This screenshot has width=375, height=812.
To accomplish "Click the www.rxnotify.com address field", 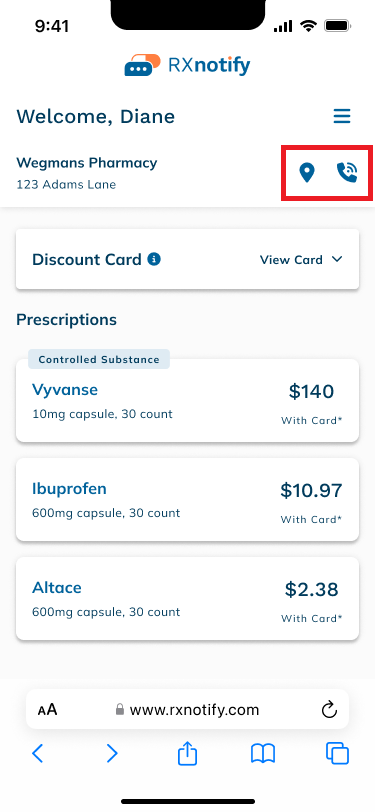I will (x=188, y=709).
